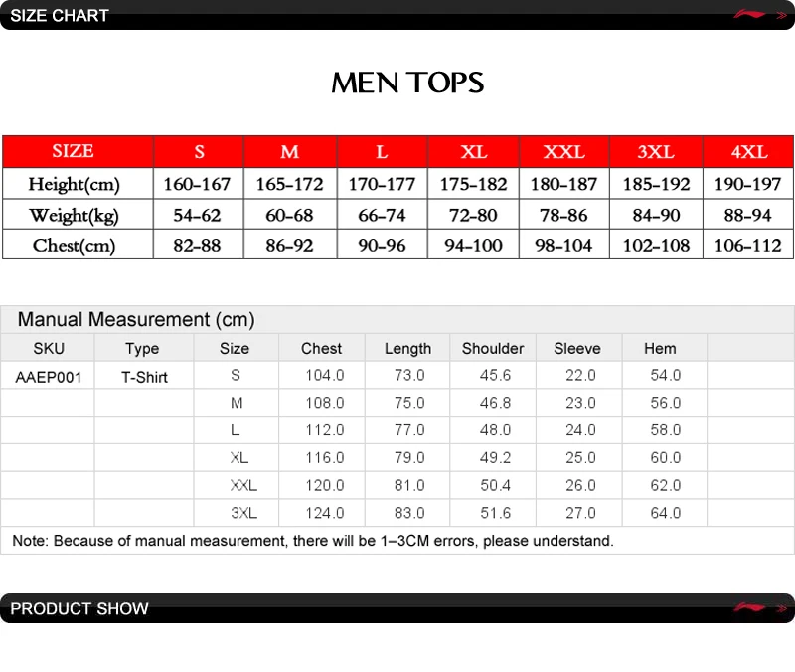The image size is (795, 672).
Task: Select the Hem column header
Action: (660, 348)
